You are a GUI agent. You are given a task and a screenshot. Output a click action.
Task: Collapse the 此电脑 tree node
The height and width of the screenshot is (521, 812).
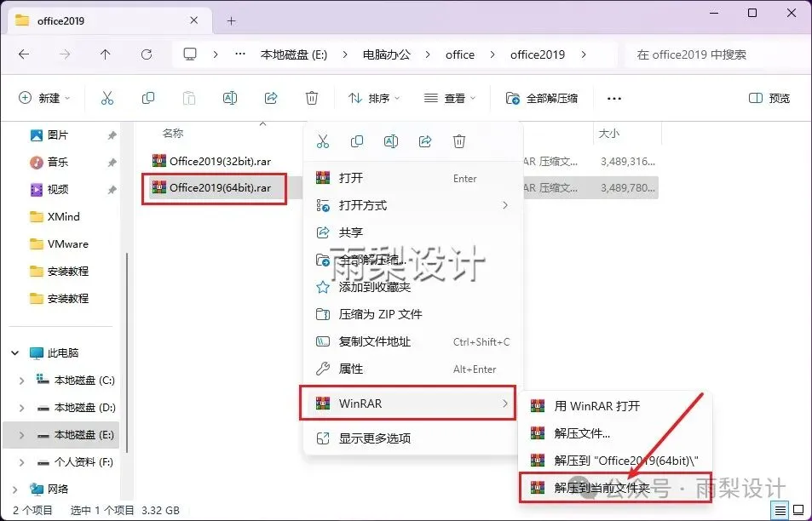tap(15, 353)
